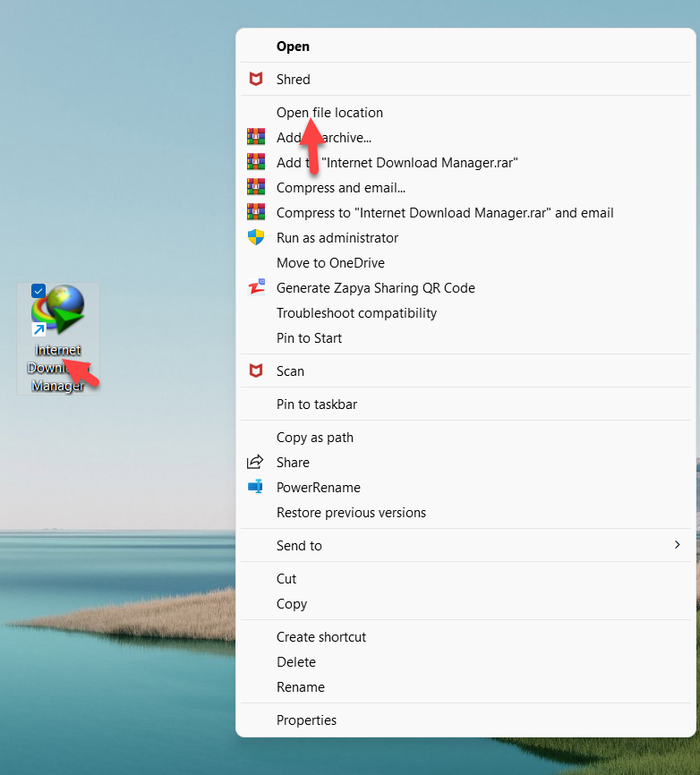Open Properties from the context menu

pos(306,720)
